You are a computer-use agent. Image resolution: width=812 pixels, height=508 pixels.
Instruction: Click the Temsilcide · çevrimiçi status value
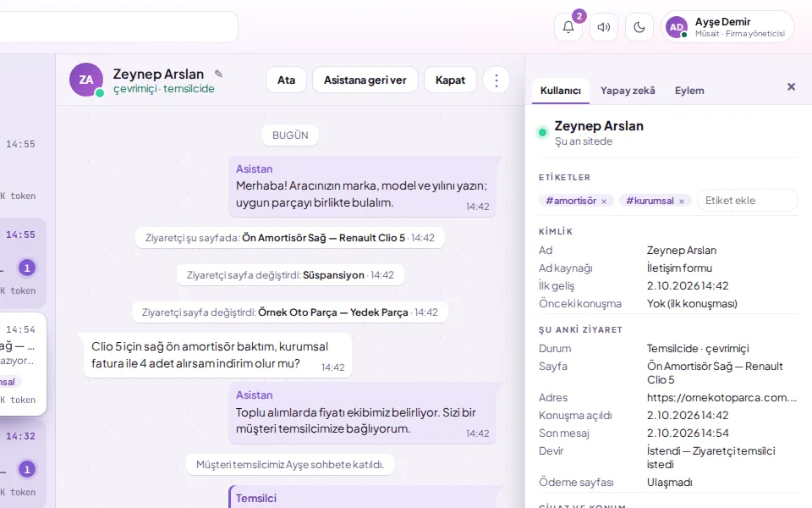698,348
